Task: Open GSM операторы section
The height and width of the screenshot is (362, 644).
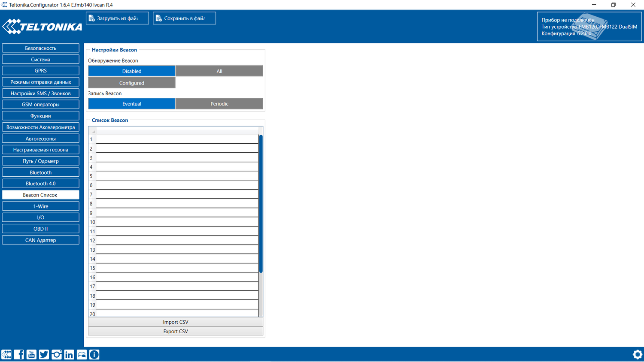Action: click(x=41, y=104)
